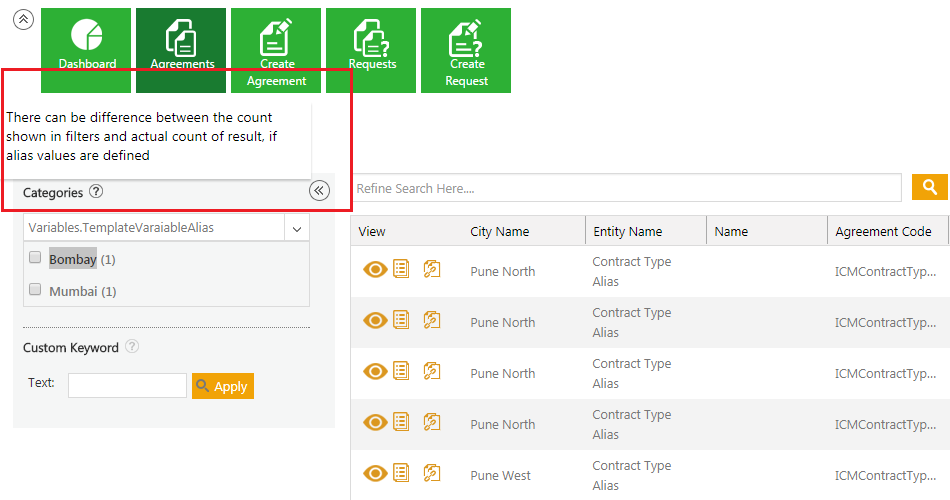Click eye view icon in Pune West row
The height and width of the screenshot is (500, 950).
tap(375, 474)
